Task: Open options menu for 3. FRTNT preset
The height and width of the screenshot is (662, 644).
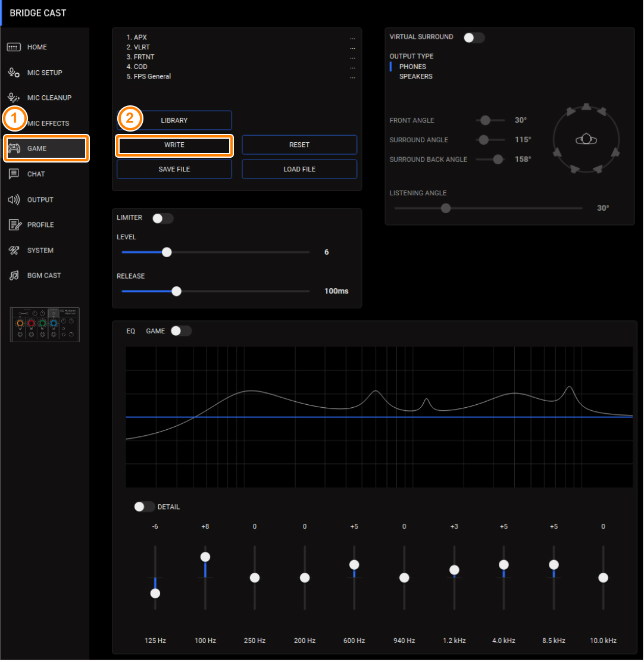Action: click(352, 57)
